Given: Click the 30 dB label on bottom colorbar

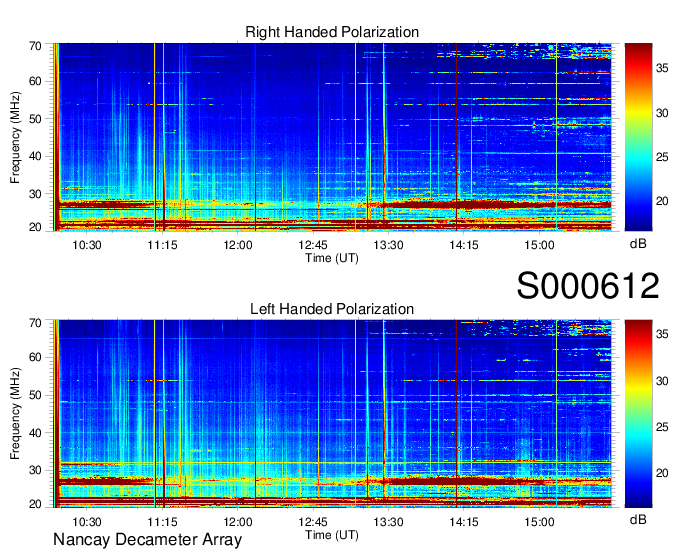Looking at the screenshot, I should click(662, 381).
